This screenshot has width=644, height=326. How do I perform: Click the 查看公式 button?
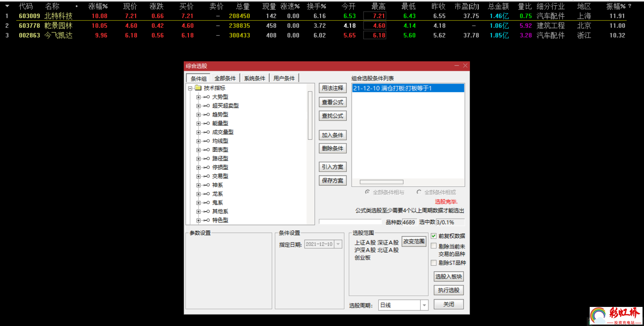pyautogui.click(x=333, y=102)
